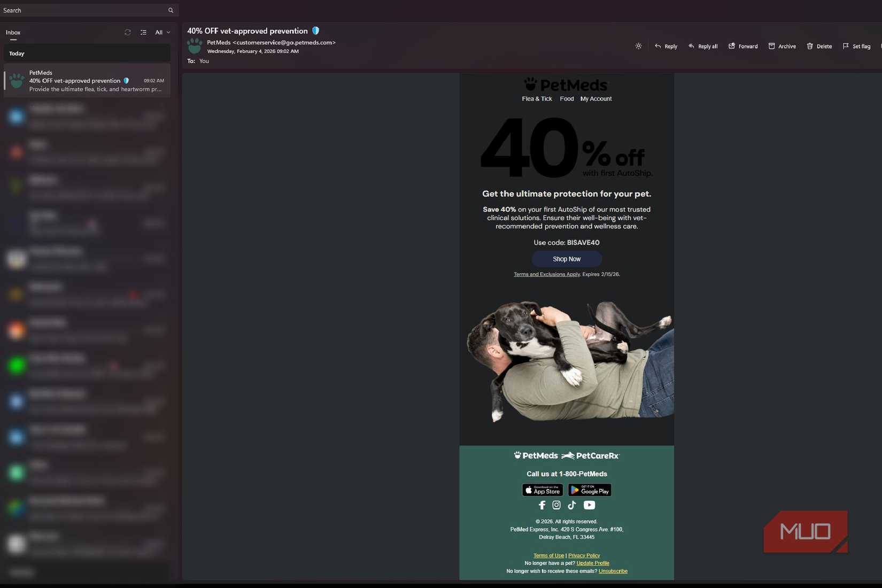Screen dimensions: 882x588
Task: Open the PetMeds email in the list
Action: tap(87, 80)
